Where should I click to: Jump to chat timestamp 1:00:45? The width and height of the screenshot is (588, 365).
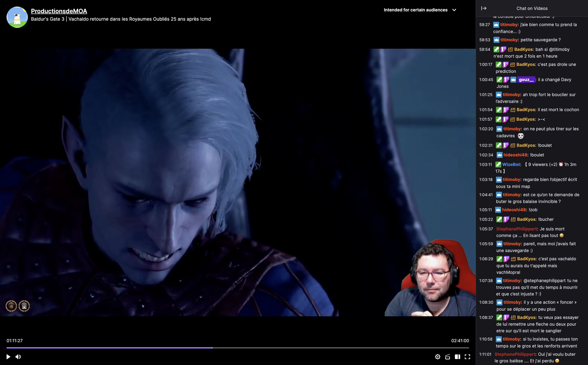(486, 80)
